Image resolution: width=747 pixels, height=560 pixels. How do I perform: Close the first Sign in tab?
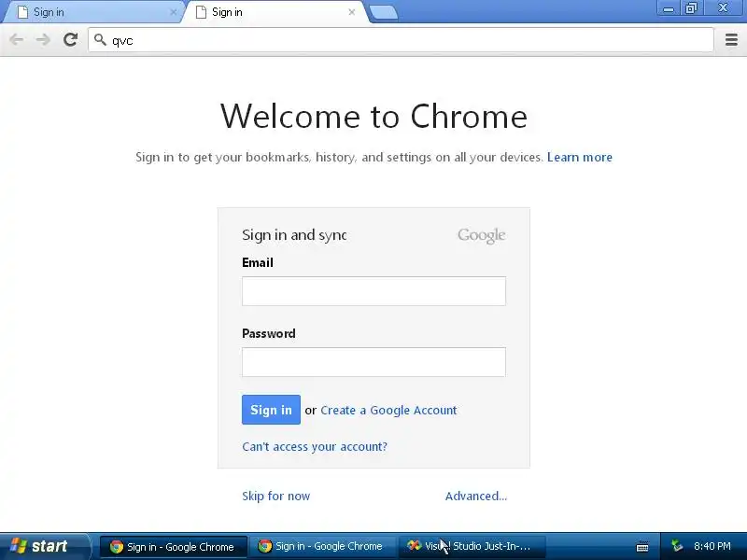point(174,13)
